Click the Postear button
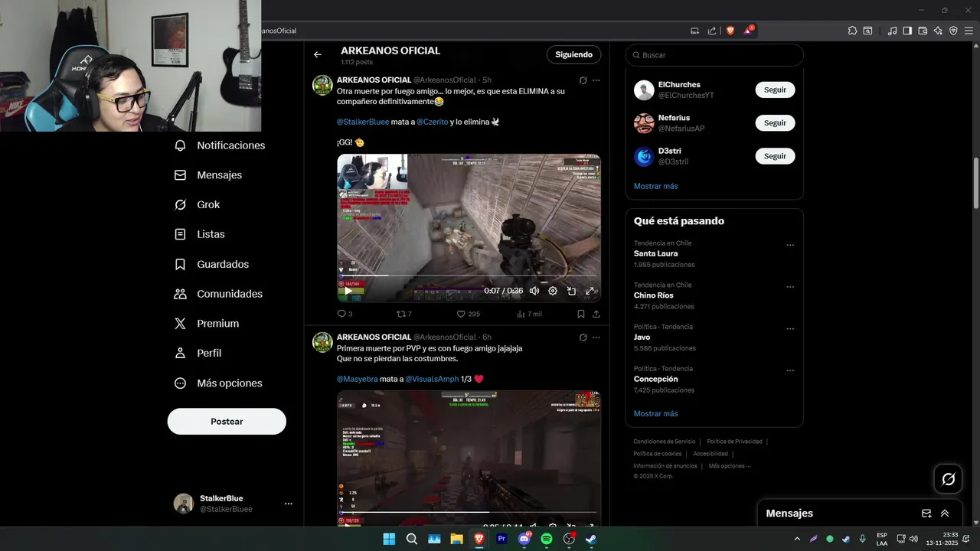The height and width of the screenshot is (551, 980). (227, 422)
